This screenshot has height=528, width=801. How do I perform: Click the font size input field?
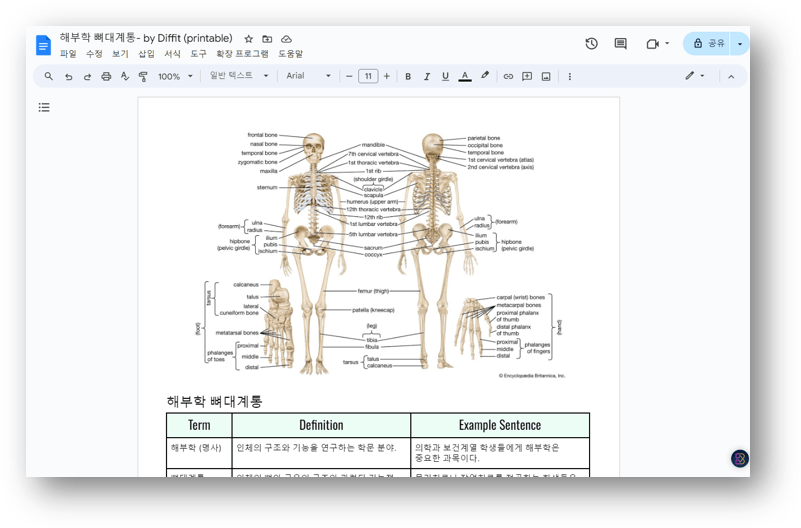(x=368, y=76)
